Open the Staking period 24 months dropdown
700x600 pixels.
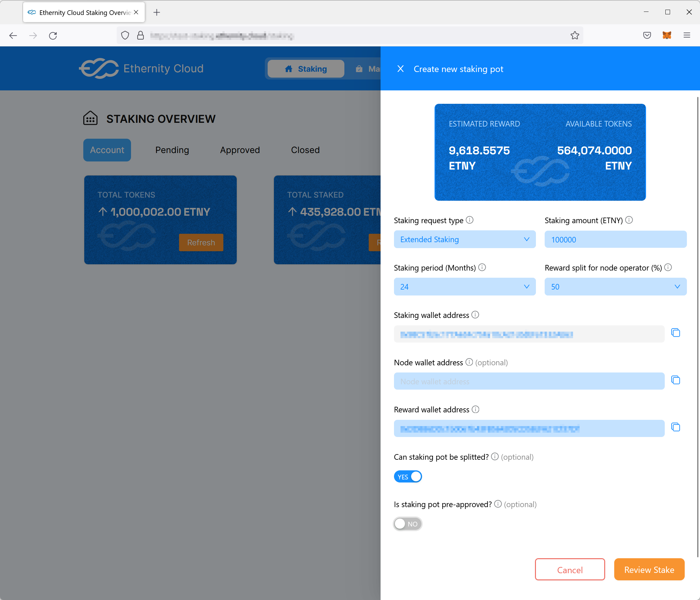[x=464, y=287]
